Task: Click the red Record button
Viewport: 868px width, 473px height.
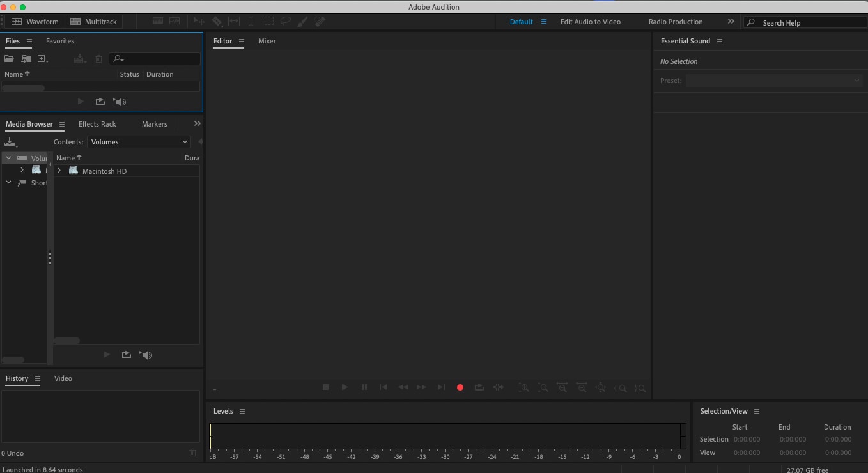Action: (460, 387)
